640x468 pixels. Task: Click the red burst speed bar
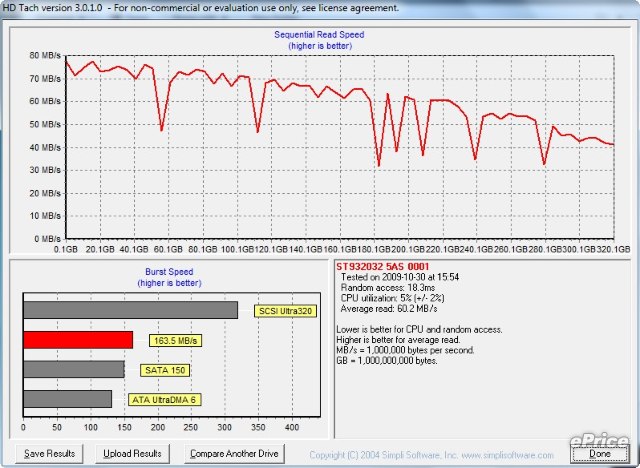coord(77,340)
